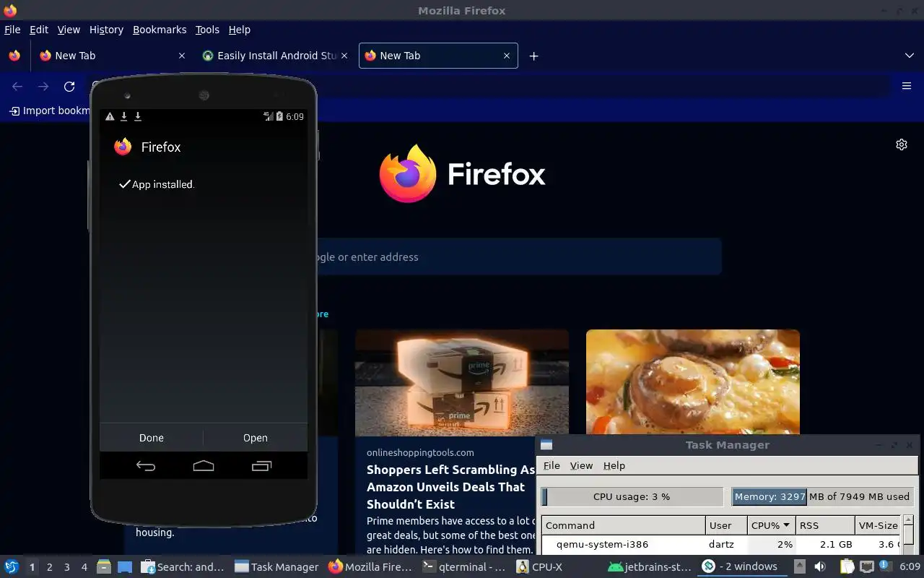Image resolution: width=924 pixels, height=578 pixels.
Task: Tap the Firefox app icon in installer
Action: pos(123,147)
